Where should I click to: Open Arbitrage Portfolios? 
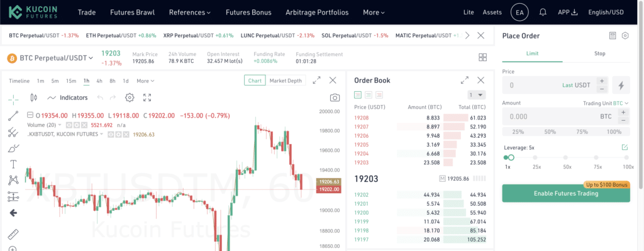pyautogui.click(x=317, y=13)
